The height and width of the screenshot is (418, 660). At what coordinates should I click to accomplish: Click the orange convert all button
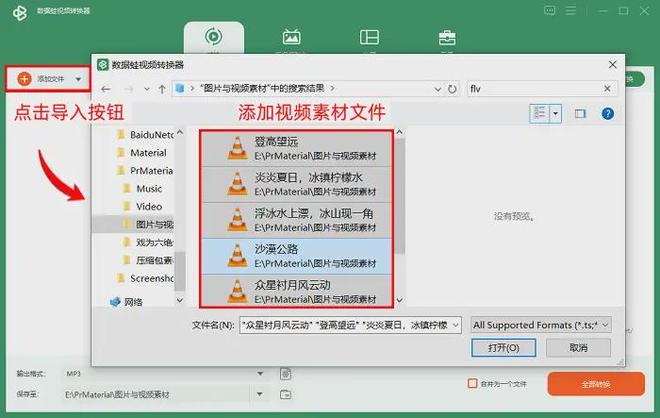(x=596, y=384)
